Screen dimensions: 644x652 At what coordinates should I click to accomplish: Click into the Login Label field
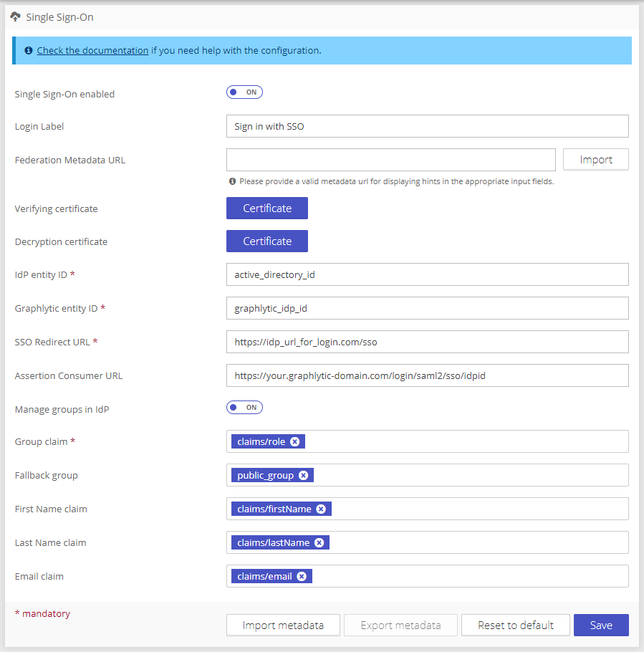[x=427, y=126]
